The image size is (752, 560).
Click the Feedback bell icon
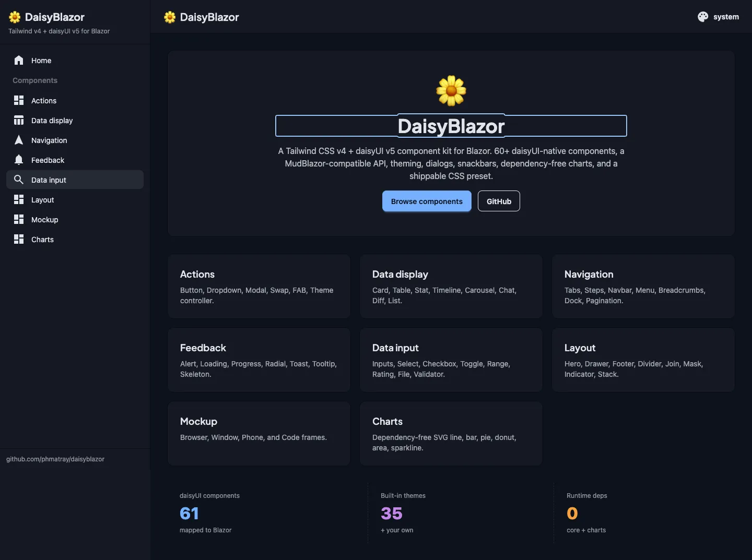(x=19, y=160)
